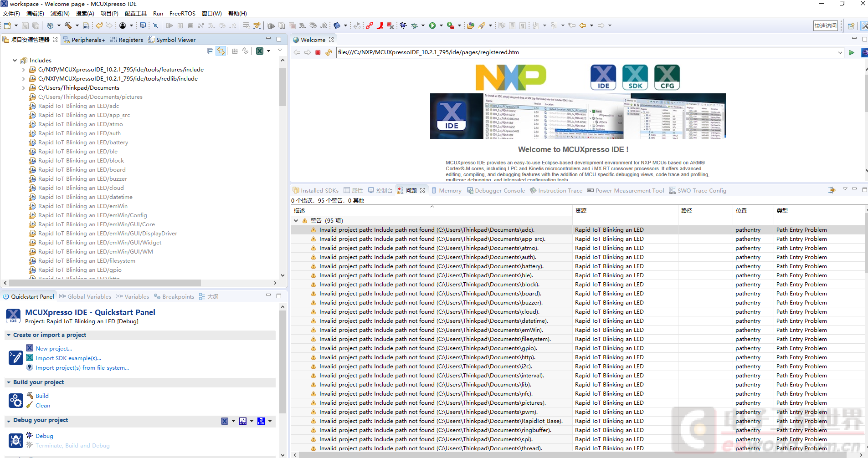
Task: Switch to the Peripherals+ tab
Action: pyautogui.click(x=84, y=40)
